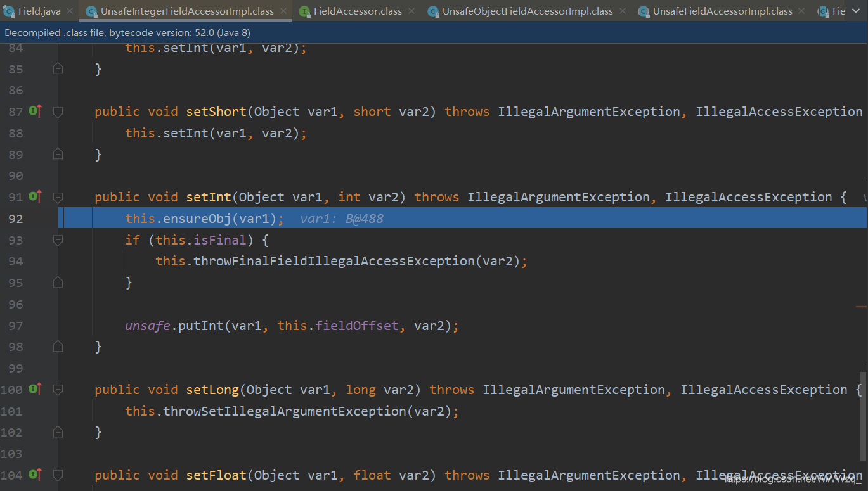Click the 'short' parameter type in setShort

point(372,112)
